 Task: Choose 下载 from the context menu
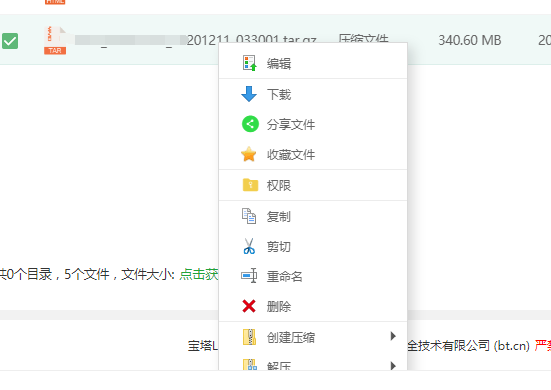click(x=313, y=94)
